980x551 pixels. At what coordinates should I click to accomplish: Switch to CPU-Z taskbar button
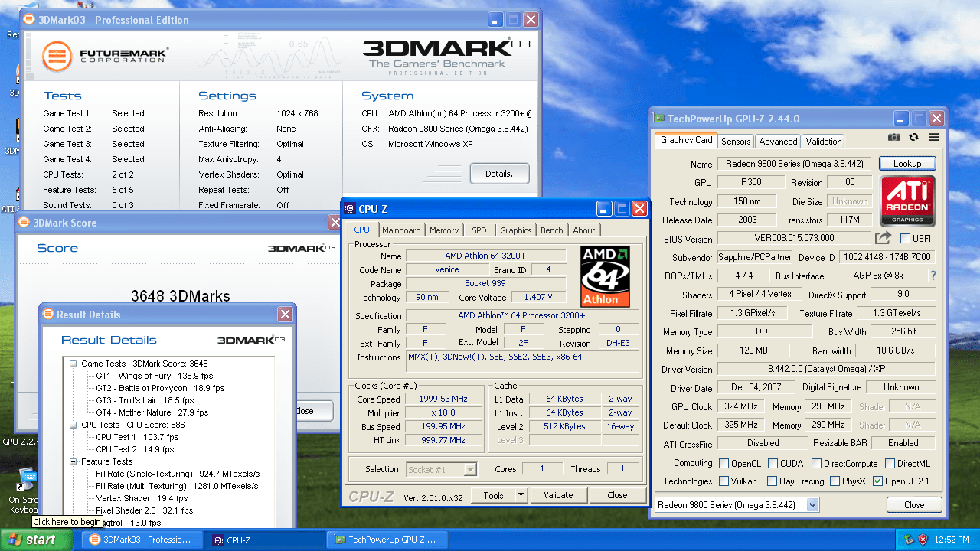[x=265, y=540]
